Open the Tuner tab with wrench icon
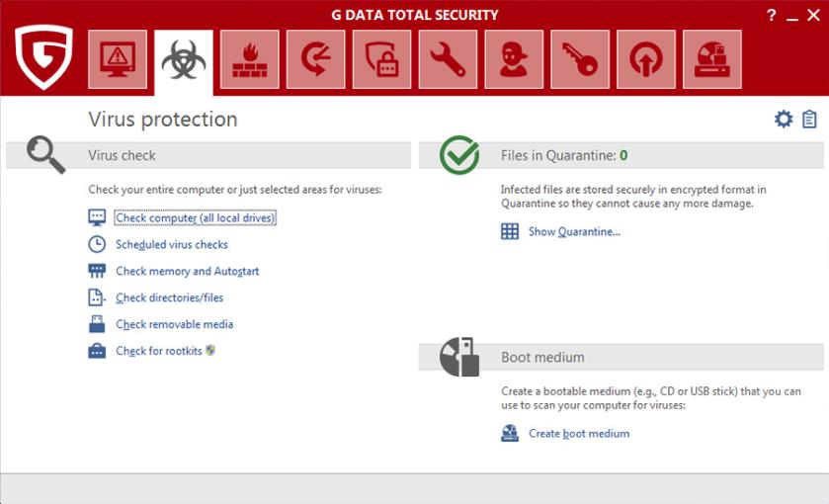The width and height of the screenshot is (829, 504). [x=448, y=59]
